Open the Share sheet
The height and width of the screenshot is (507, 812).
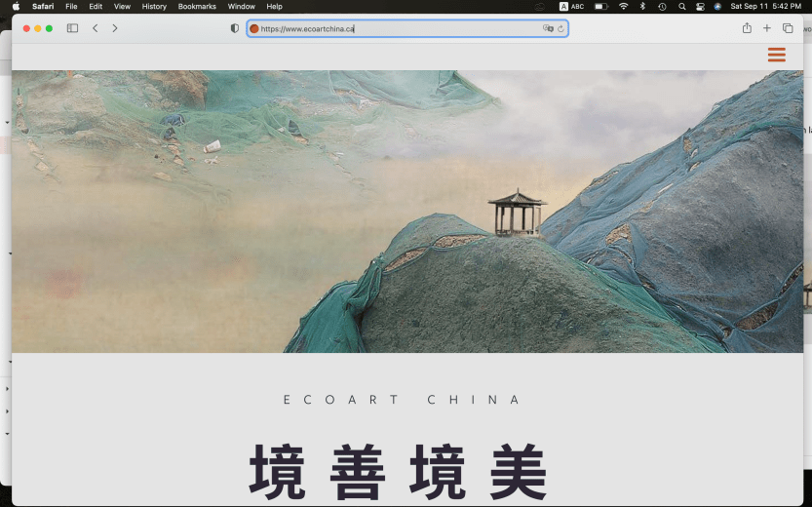[x=747, y=28]
